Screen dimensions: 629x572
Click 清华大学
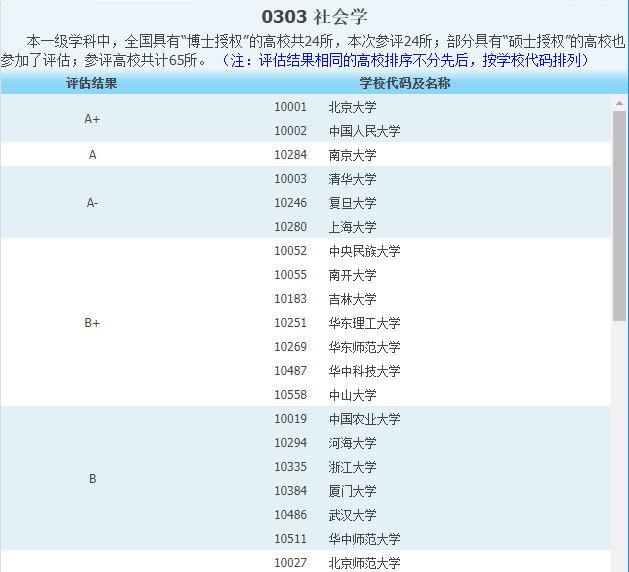tap(353, 179)
